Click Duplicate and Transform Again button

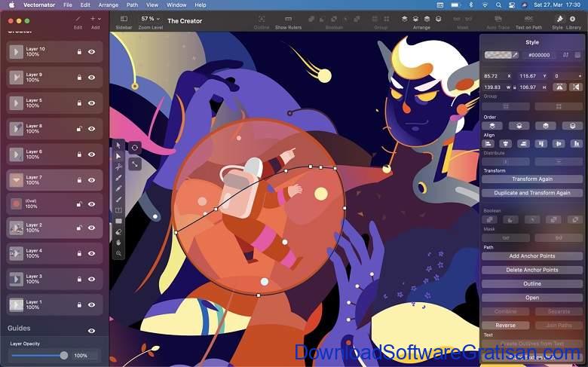click(x=532, y=193)
